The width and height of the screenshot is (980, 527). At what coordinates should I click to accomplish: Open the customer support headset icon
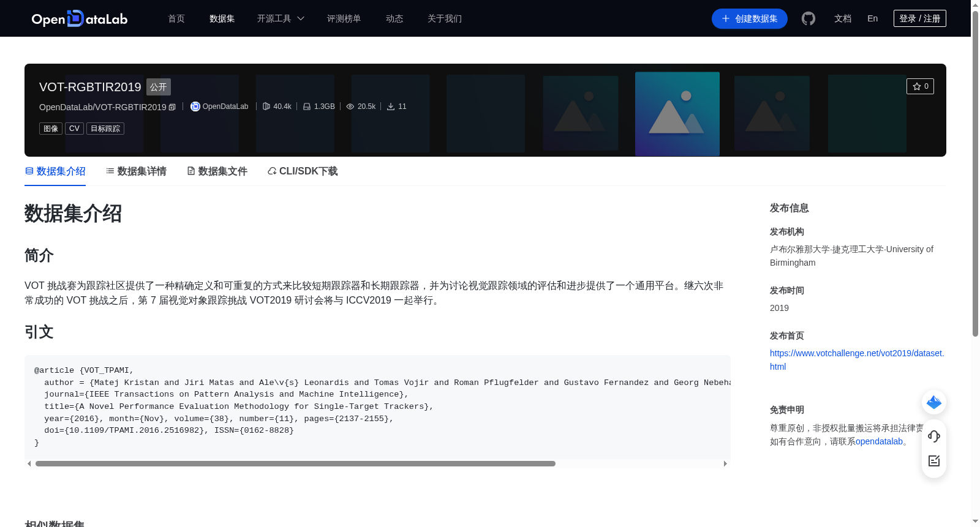pos(934,436)
